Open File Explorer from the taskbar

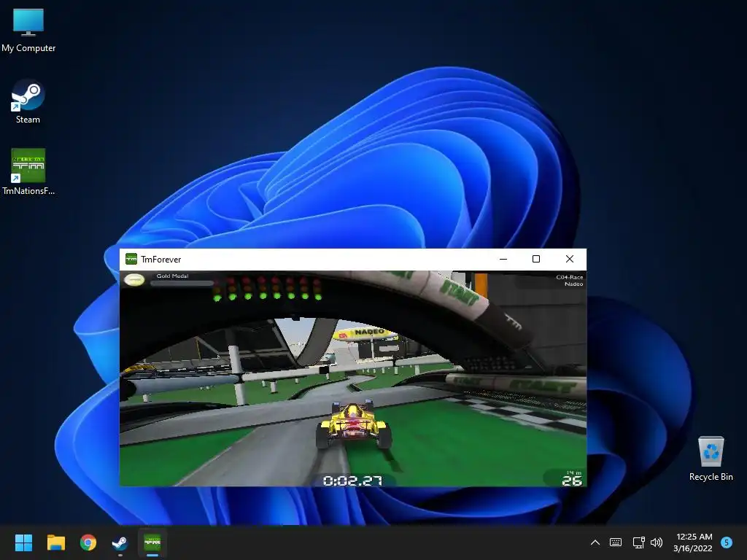click(55, 542)
